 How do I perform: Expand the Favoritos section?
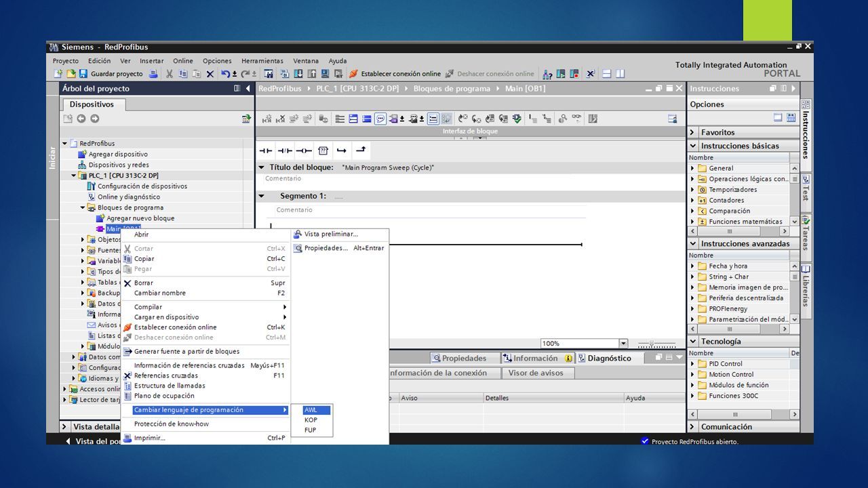pos(693,132)
